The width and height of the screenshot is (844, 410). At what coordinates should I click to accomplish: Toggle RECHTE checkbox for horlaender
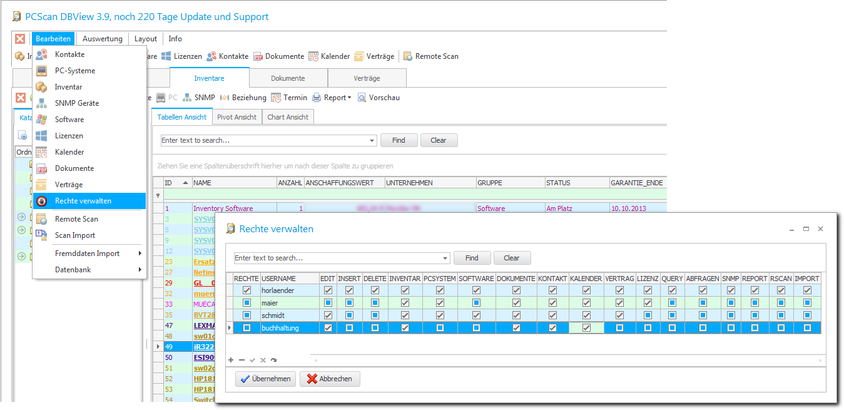pyautogui.click(x=247, y=290)
